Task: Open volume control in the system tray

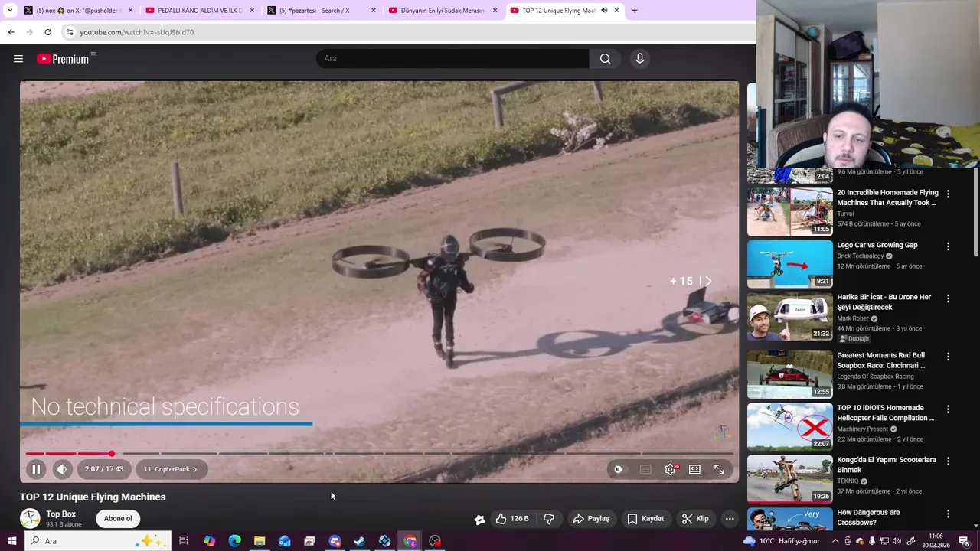Action: click(897, 541)
